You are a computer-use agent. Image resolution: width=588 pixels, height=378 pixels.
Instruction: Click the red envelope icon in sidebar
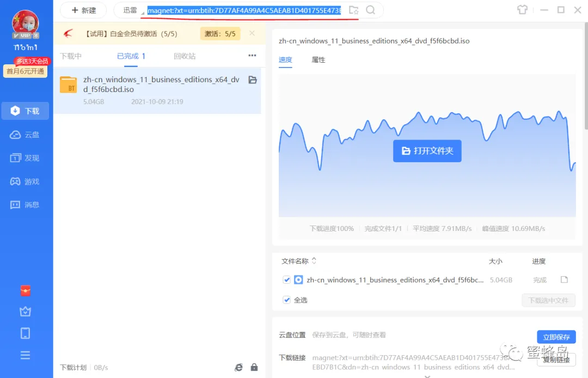26,291
